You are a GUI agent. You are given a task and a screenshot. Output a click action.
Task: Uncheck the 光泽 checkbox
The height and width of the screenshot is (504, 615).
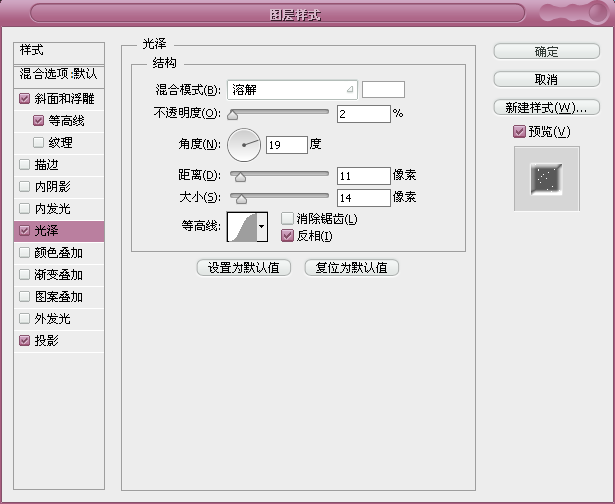click(x=24, y=230)
